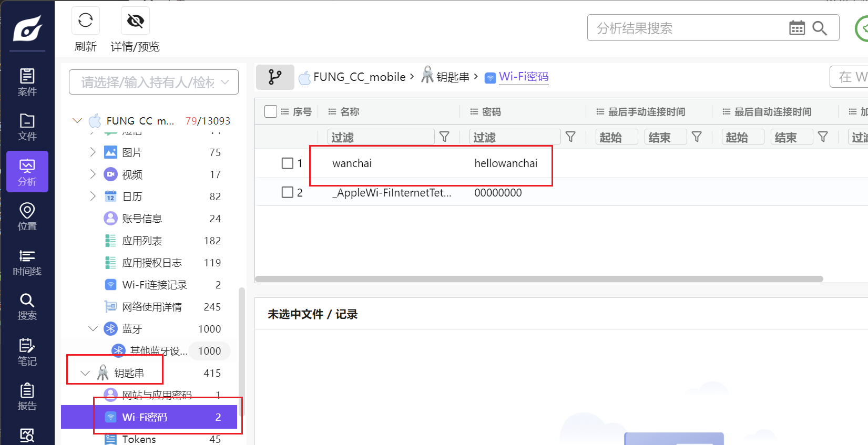This screenshot has width=868, height=445.
Task: Toggle the select-all checkbox in table header
Action: [x=271, y=111]
